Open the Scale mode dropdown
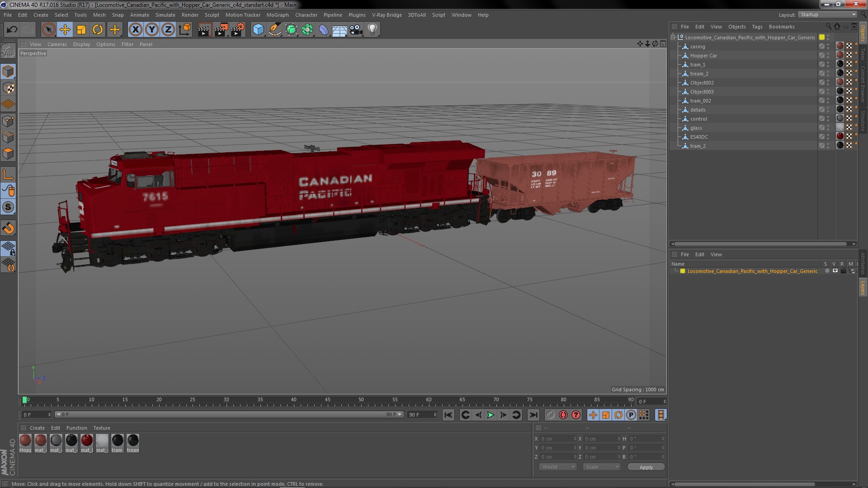 601,467
